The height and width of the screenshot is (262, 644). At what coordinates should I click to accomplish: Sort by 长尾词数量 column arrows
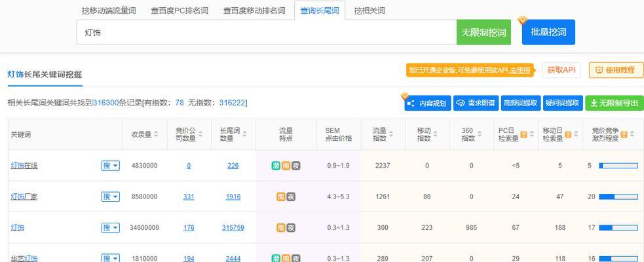pyautogui.click(x=245, y=134)
